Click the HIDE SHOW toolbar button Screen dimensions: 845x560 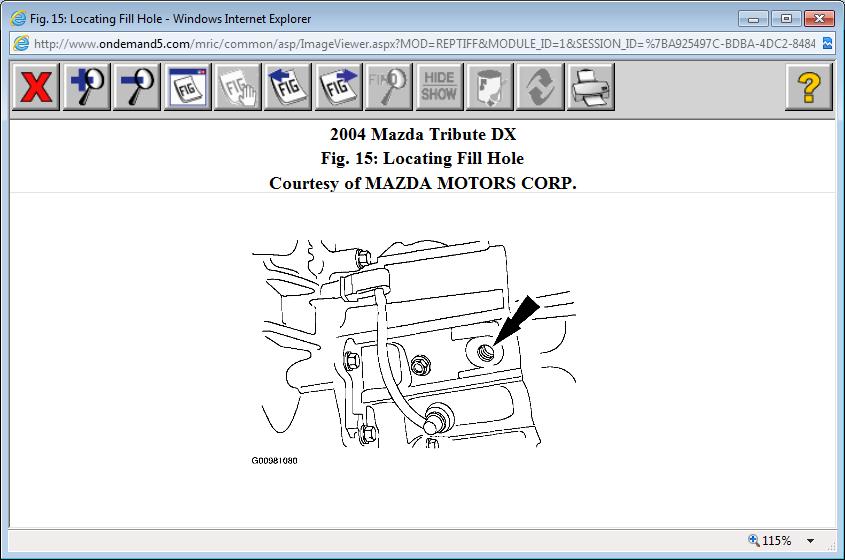(439, 87)
